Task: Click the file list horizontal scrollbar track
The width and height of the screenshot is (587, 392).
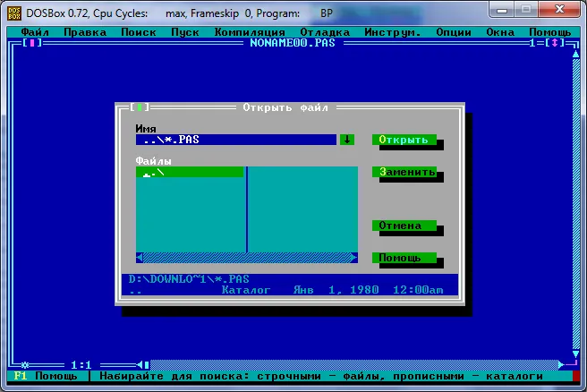Action: point(247,258)
